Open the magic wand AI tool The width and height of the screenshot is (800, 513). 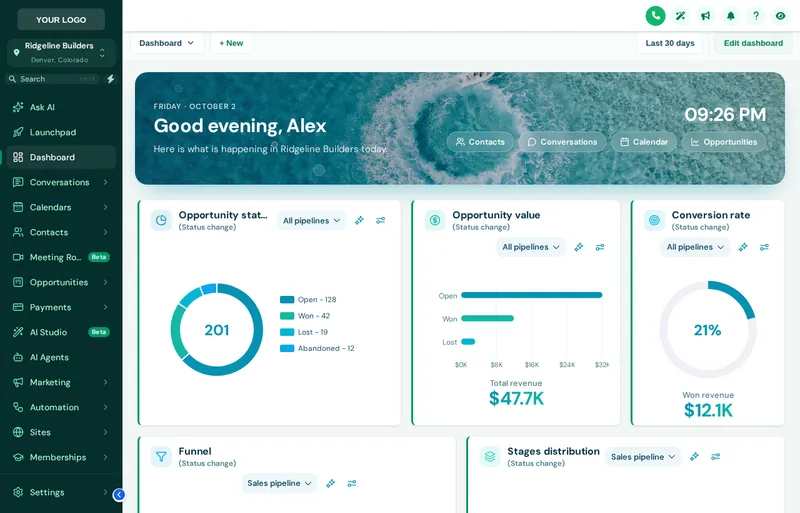pyautogui.click(x=680, y=16)
